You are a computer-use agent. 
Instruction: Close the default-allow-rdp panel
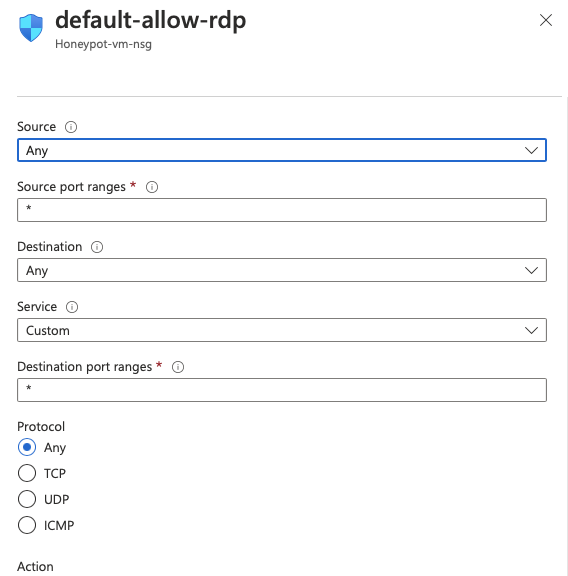pos(546,20)
